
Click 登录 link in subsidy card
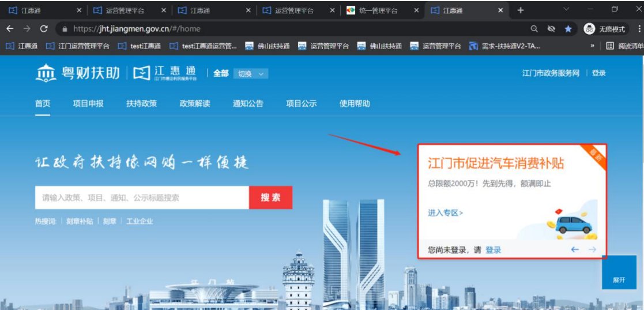point(494,250)
